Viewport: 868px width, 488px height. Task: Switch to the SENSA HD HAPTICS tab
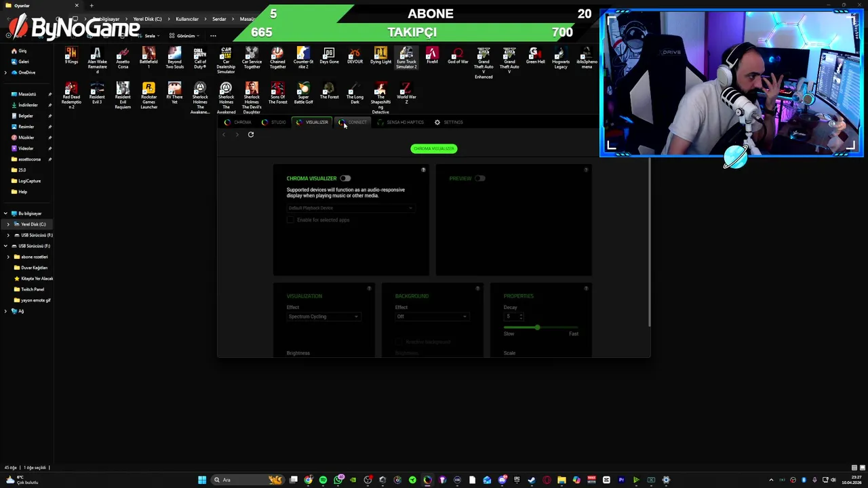(400, 123)
